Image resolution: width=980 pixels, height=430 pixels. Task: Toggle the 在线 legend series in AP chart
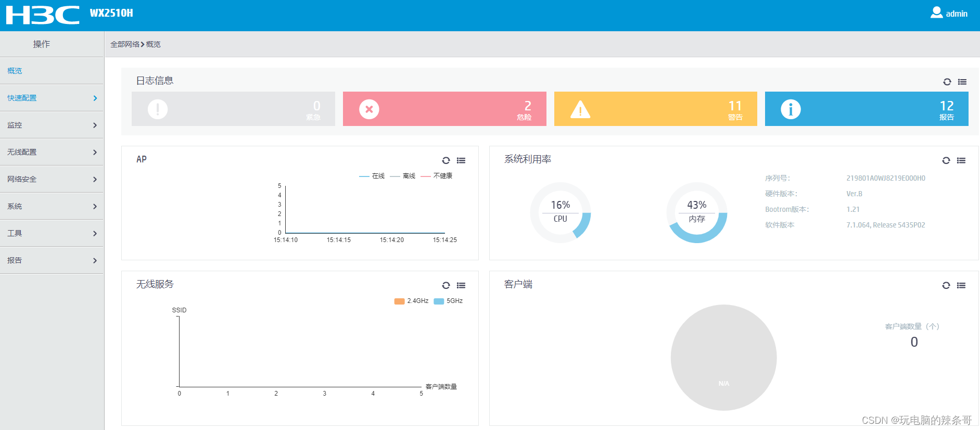(x=372, y=176)
